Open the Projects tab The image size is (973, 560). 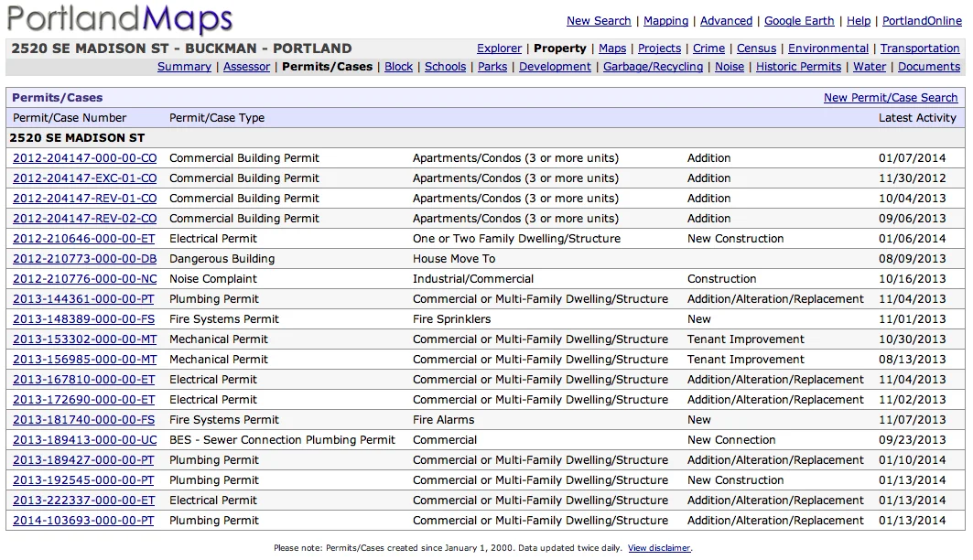pyautogui.click(x=659, y=48)
